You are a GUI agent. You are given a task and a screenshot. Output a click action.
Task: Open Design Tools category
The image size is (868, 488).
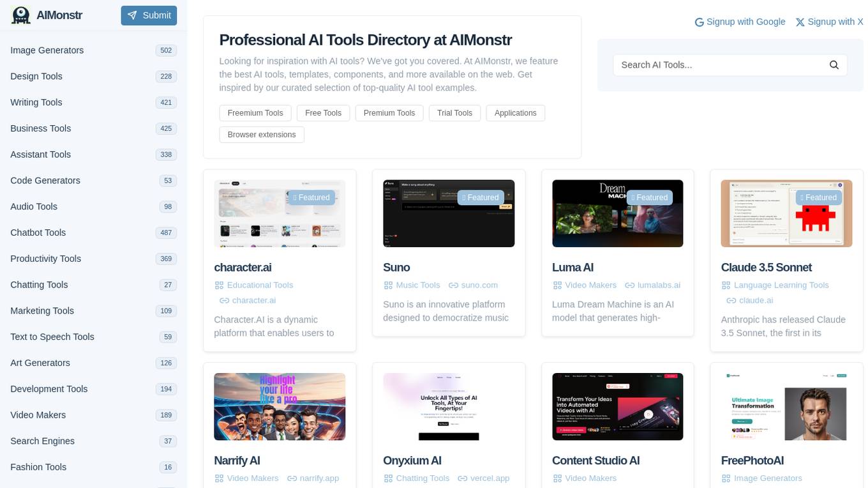[93, 77]
